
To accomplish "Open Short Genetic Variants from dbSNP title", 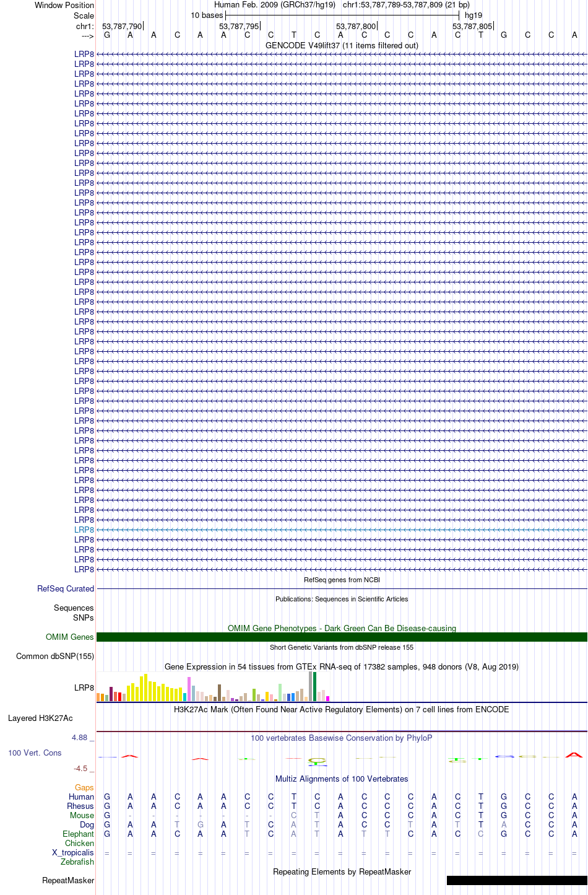I will (x=342, y=647).
